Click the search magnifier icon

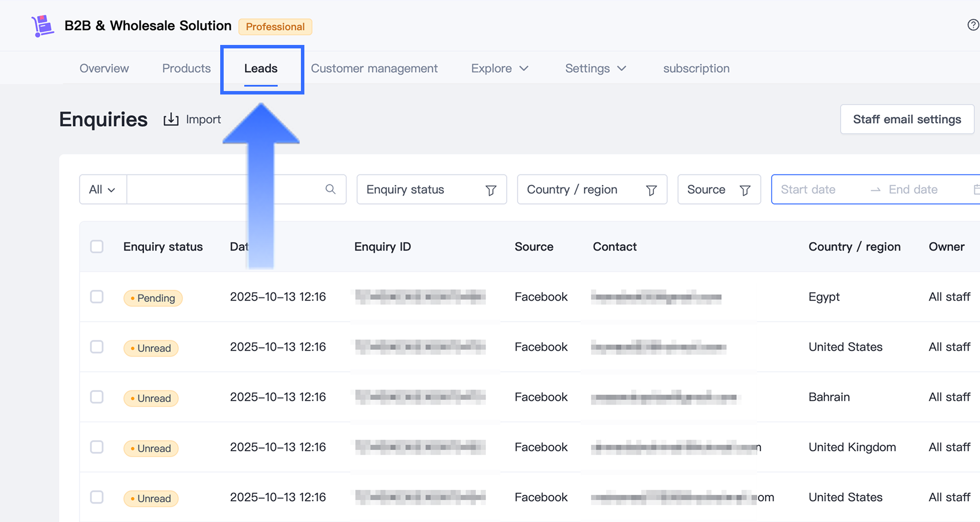330,190
